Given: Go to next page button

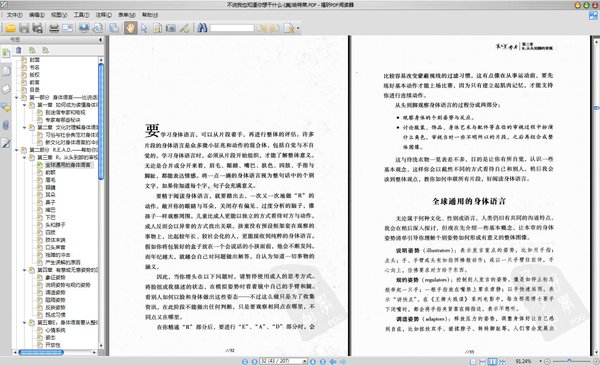Looking at the screenshot, I should [x=313, y=361].
